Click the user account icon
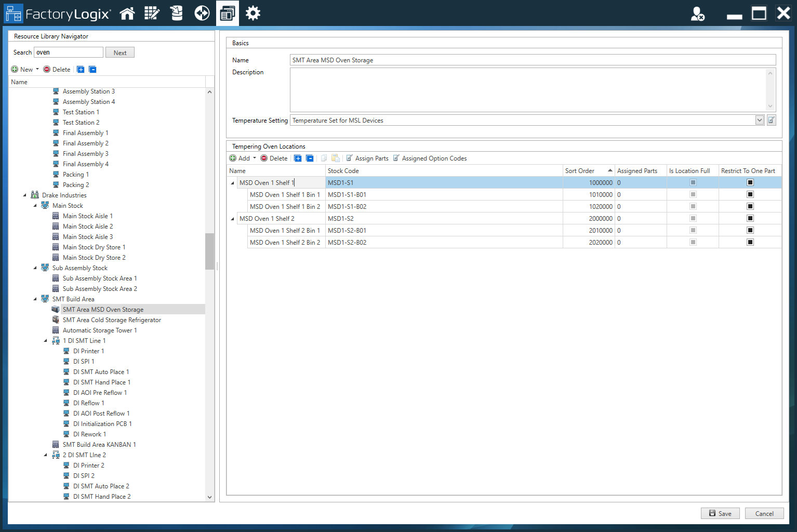 pyautogui.click(x=697, y=14)
